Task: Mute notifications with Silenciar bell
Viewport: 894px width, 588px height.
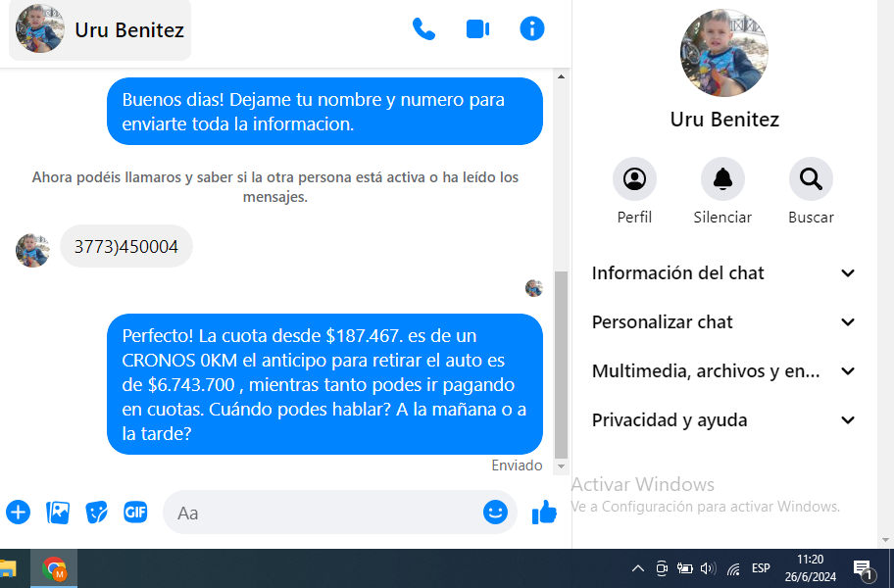Action: [x=722, y=179]
